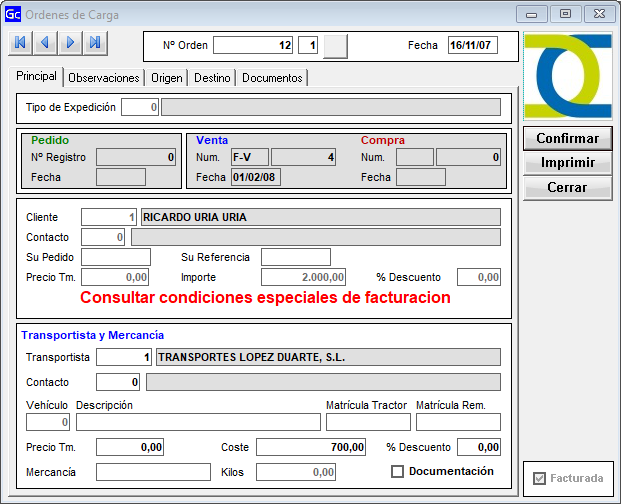Image resolution: width=621 pixels, height=504 pixels.
Task: Select the Destino tab
Action: 212,78
